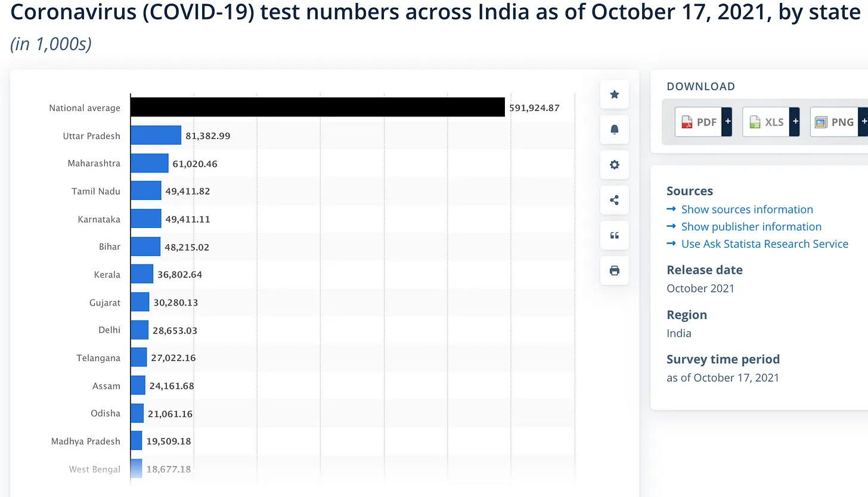868x497 pixels.
Task: Click the Tamil Nadu blue bar
Action: (x=146, y=190)
